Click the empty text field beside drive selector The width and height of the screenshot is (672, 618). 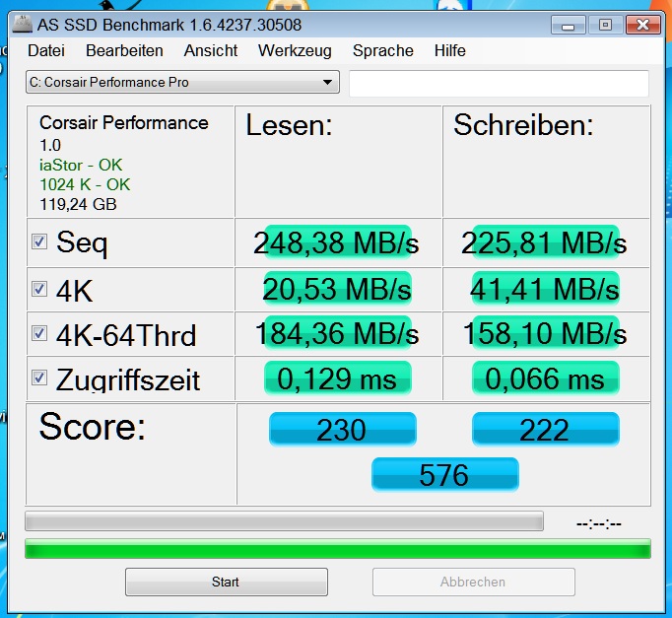(499, 83)
